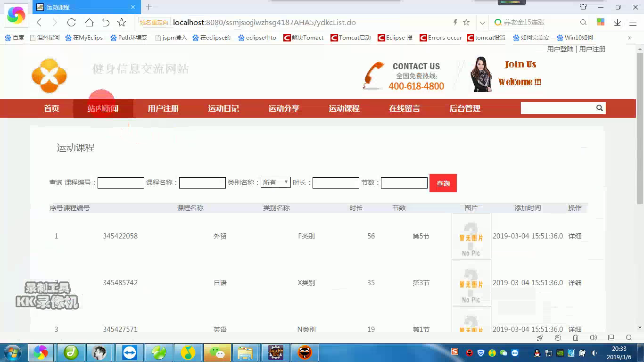Click the orange site logo

tap(49, 75)
